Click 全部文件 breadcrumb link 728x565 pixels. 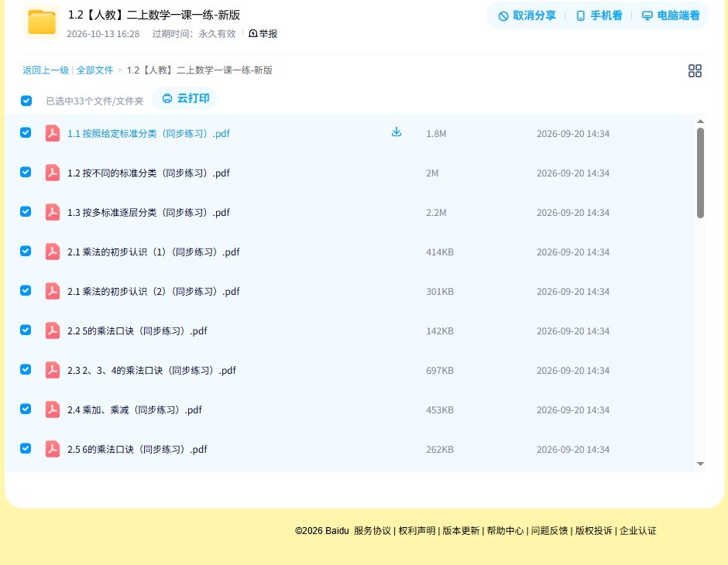click(x=94, y=70)
